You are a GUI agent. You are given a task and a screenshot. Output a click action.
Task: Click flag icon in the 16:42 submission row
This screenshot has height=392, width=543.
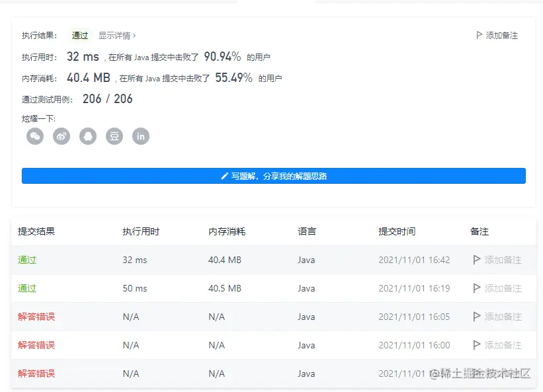[476, 260]
